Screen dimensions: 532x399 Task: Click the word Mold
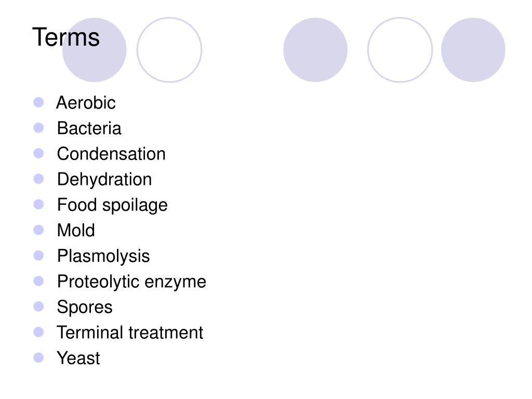point(76,230)
